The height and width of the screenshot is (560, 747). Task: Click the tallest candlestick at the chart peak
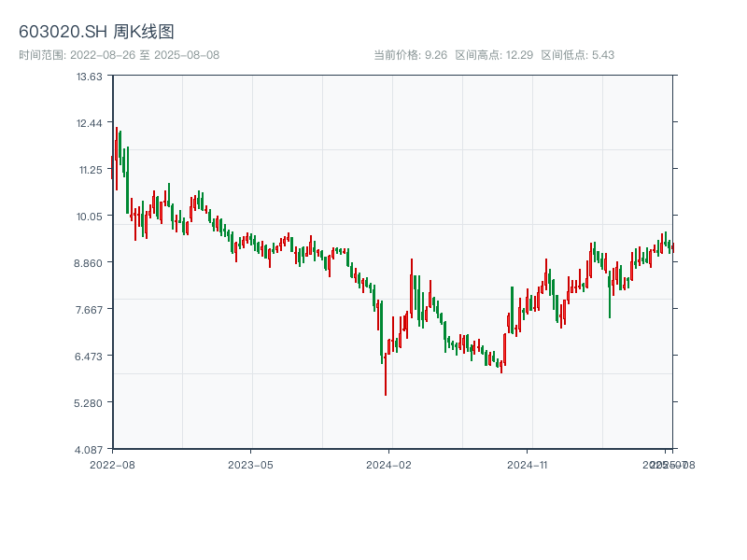(x=116, y=159)
